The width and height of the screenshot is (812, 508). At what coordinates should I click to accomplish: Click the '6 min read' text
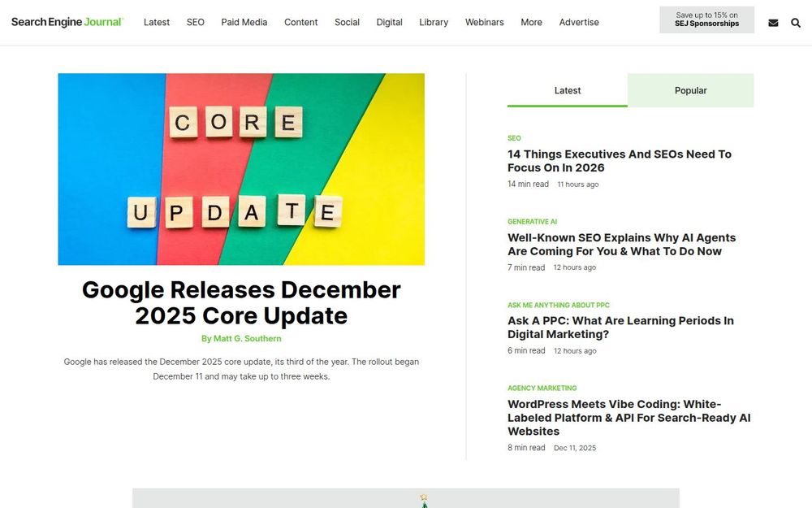click(526, 350)
